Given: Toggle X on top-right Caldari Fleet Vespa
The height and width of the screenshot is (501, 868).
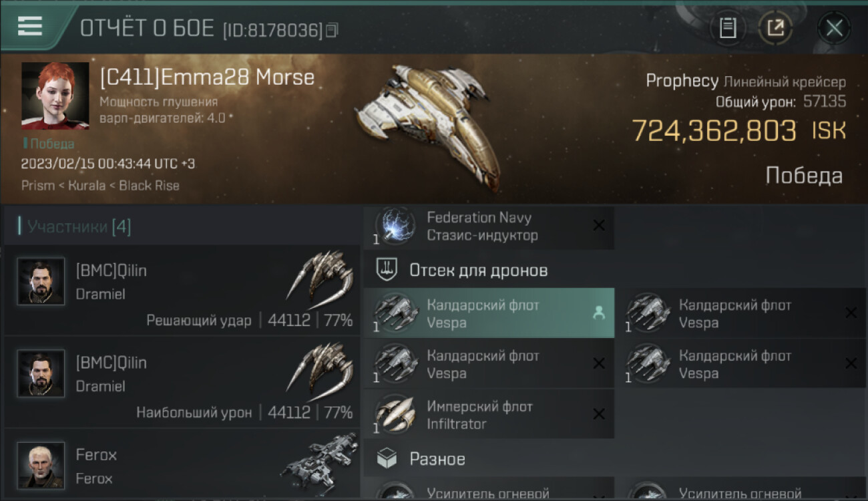Looking at the screenshot, I should pyautogui.click(x=851, y=313).
